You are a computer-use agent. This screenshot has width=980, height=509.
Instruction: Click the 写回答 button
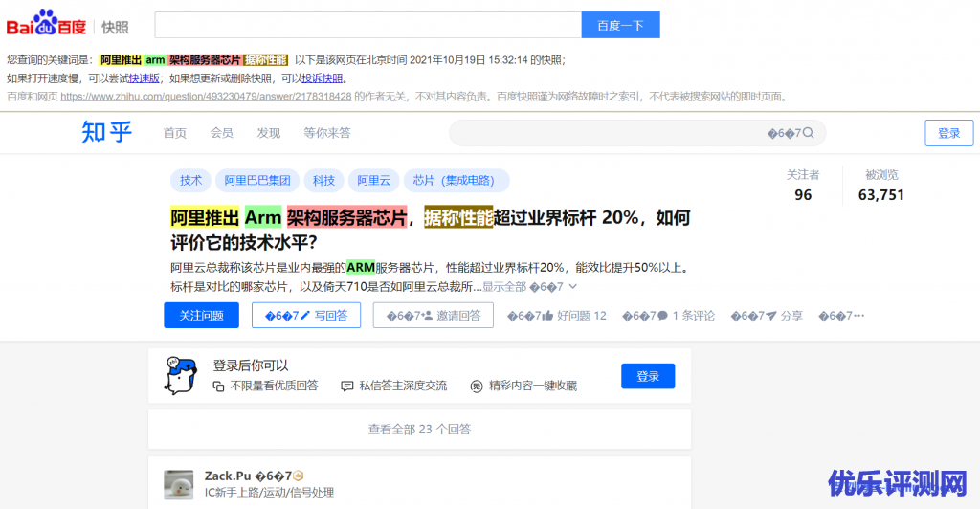[x=306, y=316]
